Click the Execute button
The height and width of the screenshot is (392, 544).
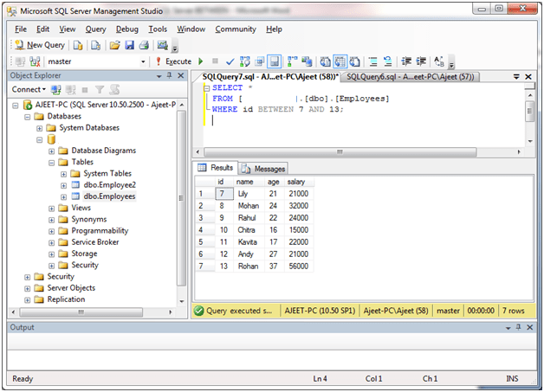[173, 61]
